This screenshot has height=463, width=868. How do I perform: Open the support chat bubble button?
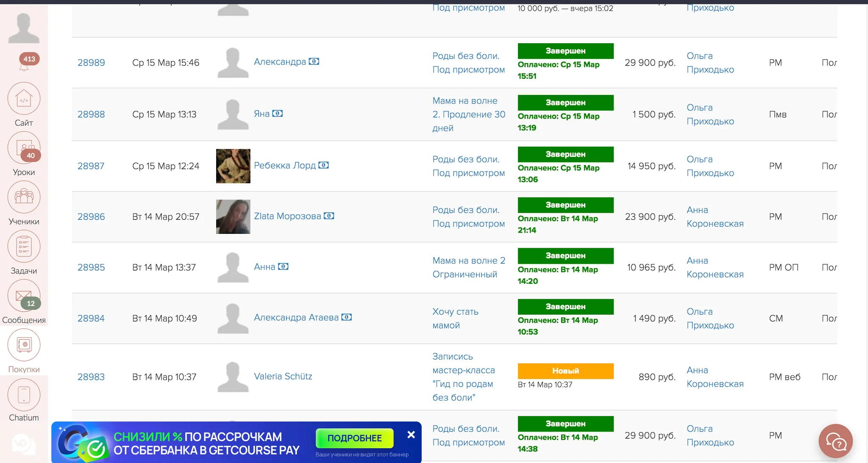point(835,441)
